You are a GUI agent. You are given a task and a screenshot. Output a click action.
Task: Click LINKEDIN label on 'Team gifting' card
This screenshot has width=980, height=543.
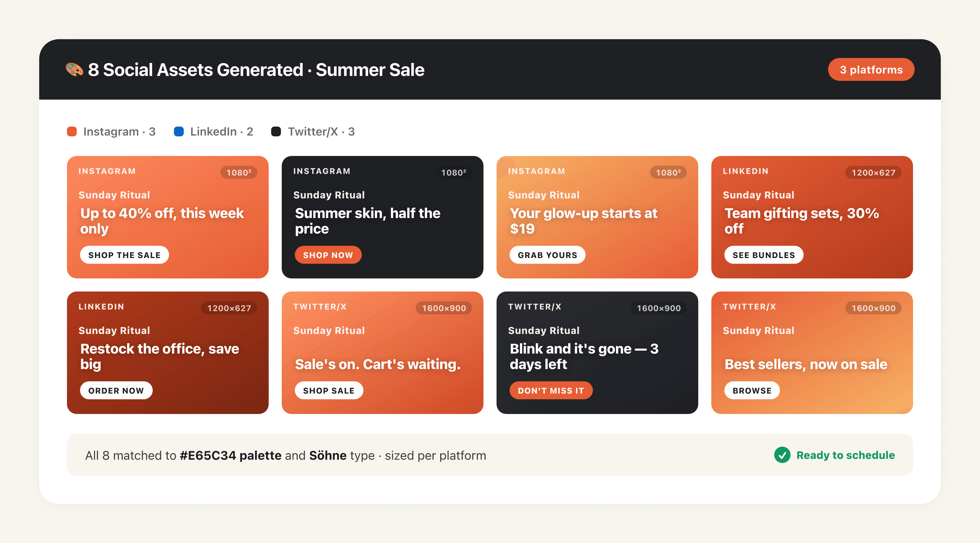coord(746,171)
